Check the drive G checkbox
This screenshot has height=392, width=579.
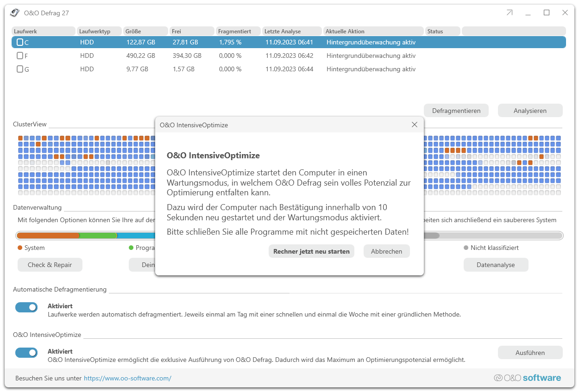20,69
